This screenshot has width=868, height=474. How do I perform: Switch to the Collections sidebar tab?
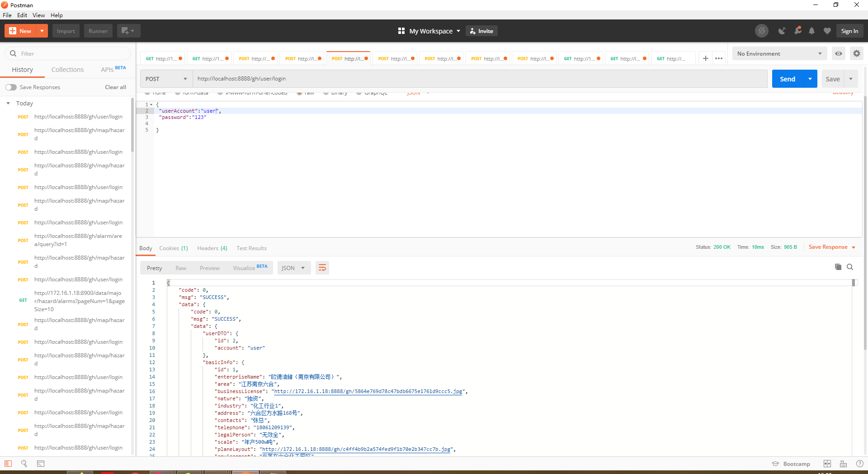point(67,70)
